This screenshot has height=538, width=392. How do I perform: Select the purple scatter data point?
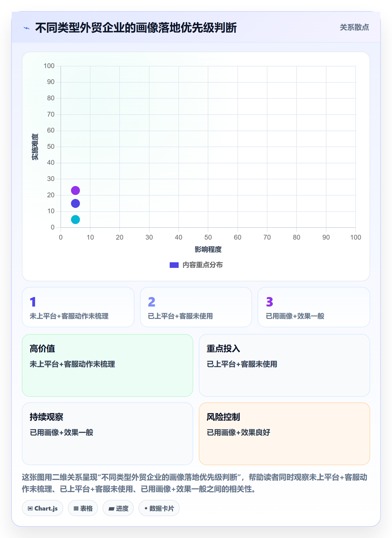coord(75,191)
